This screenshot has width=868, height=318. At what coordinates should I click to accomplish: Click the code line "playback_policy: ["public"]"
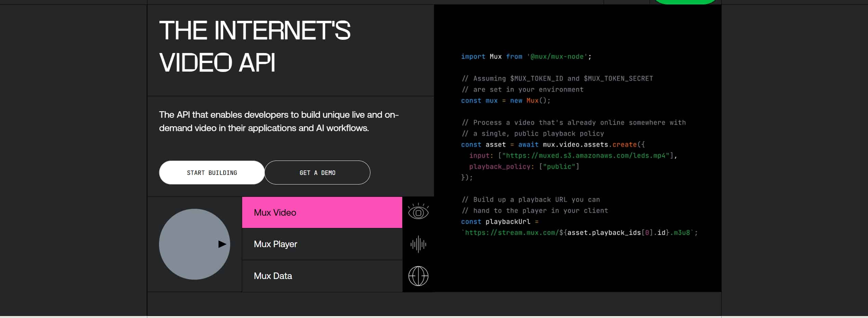(524, 166)
